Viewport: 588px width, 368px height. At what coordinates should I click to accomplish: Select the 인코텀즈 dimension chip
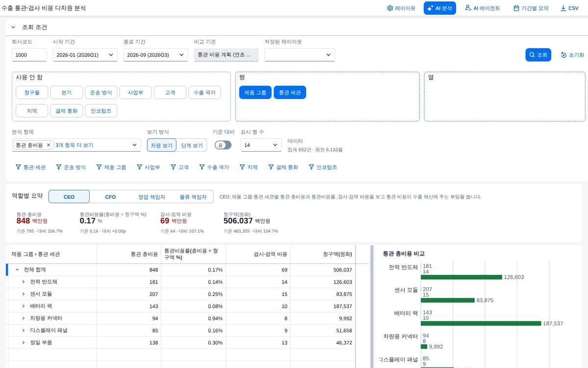[x=101, y=111]
